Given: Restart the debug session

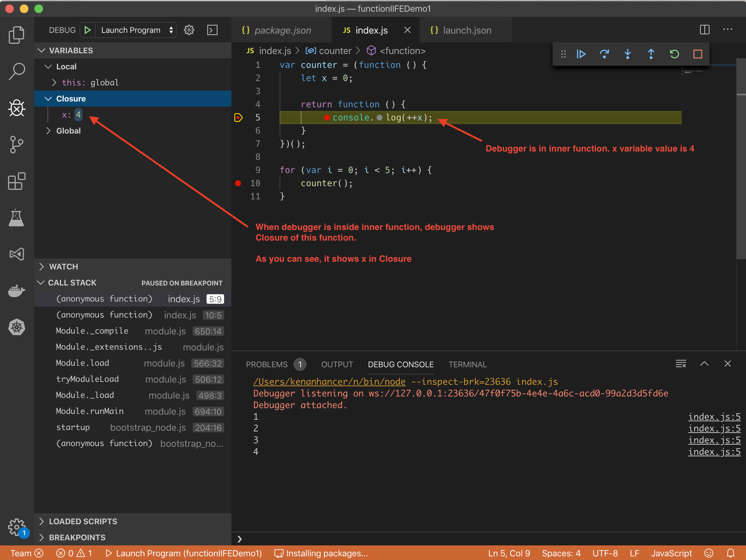Looking at the screenshot, I should (674, 54).
